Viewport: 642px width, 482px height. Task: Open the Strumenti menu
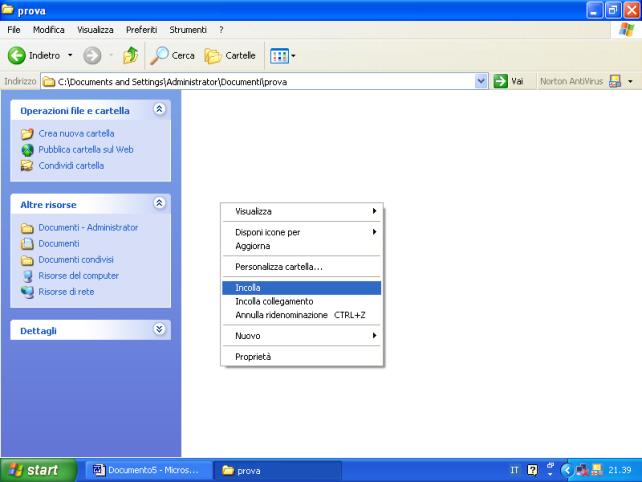(188, 30)
